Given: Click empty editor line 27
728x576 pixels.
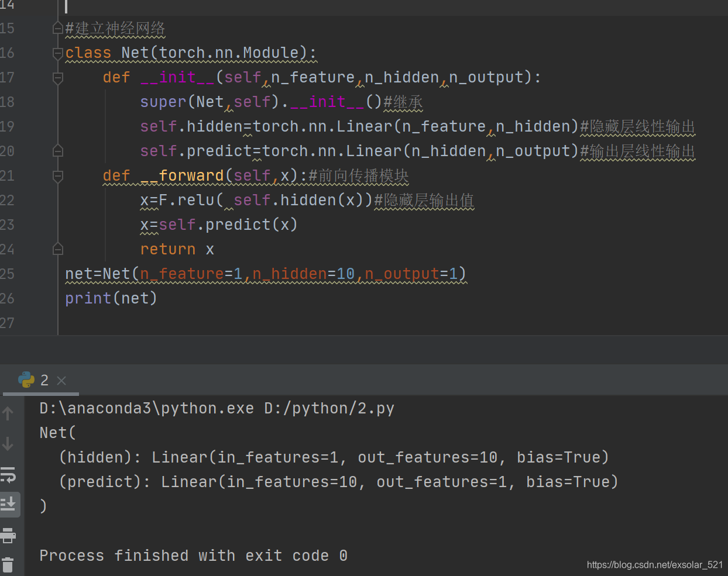Looking at the screenshot, I should pos(392,323).
